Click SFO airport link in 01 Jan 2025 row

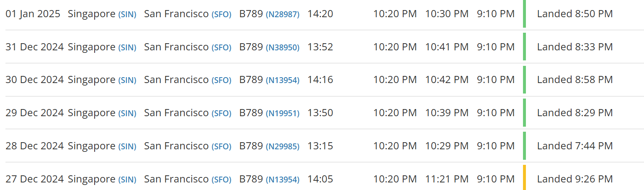pyautogui.click(x=221, y=14)
